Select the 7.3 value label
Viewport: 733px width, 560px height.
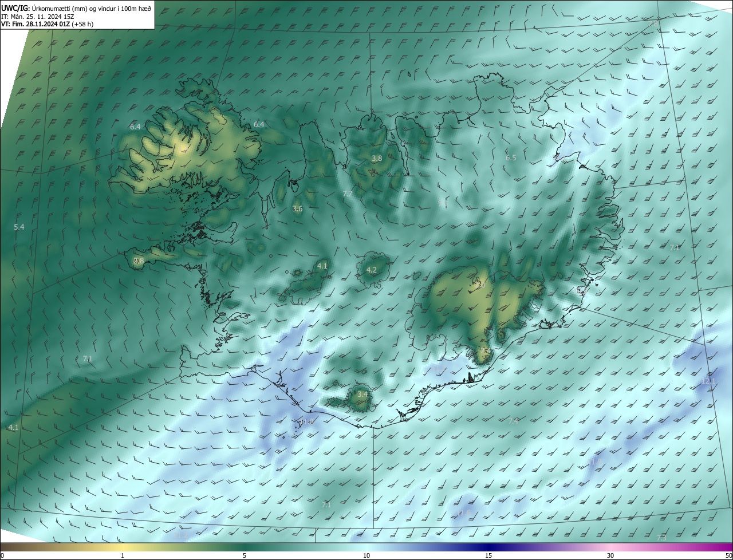[661, 538]
